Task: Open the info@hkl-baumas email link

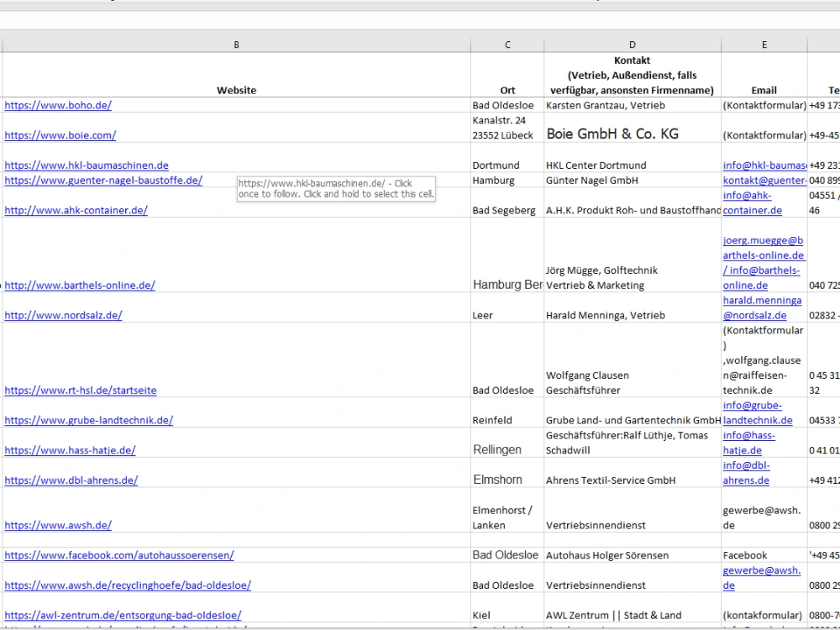Action: coord(764,165)
